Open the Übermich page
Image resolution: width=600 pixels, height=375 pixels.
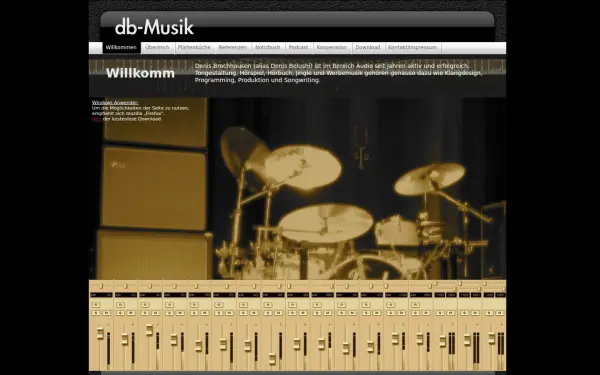(x=157, y=47)
